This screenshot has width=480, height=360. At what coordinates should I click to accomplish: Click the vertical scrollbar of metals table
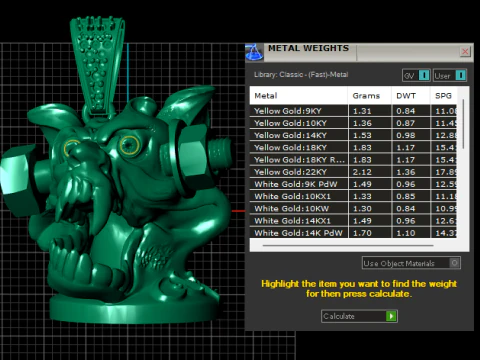463,124
